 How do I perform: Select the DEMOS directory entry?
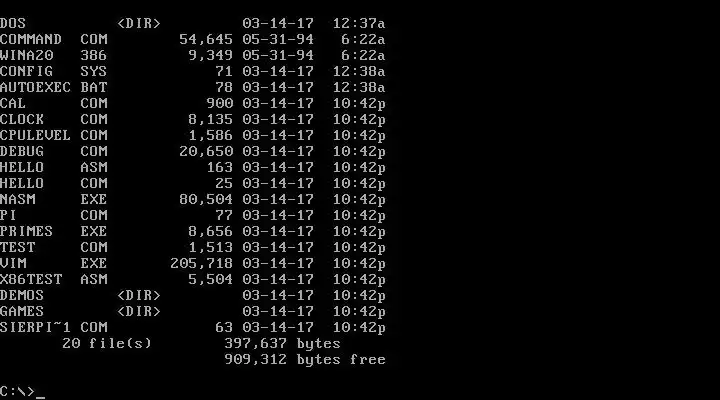[192, 296]
